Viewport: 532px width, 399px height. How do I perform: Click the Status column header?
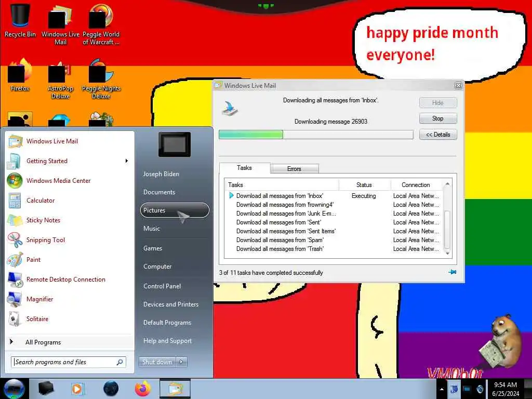364,185
